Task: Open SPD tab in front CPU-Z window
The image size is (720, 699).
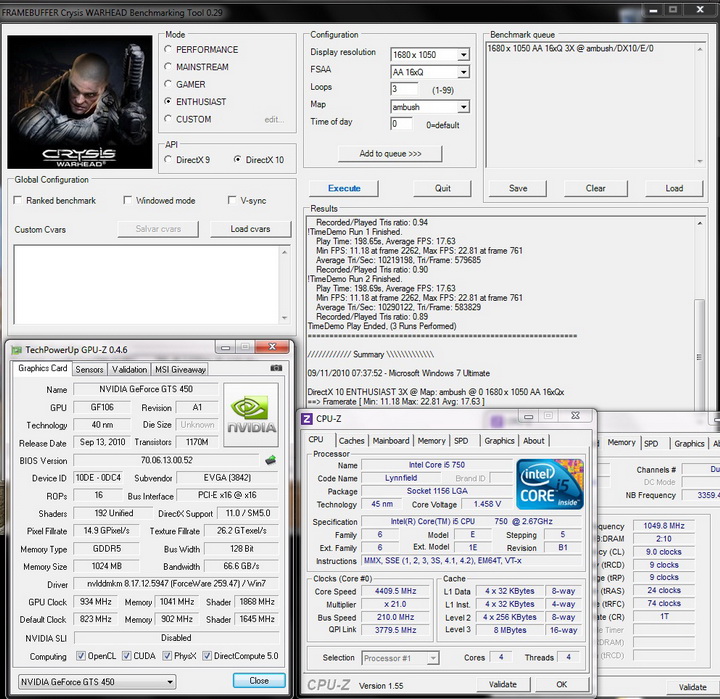Action: [x=461, y=440]
